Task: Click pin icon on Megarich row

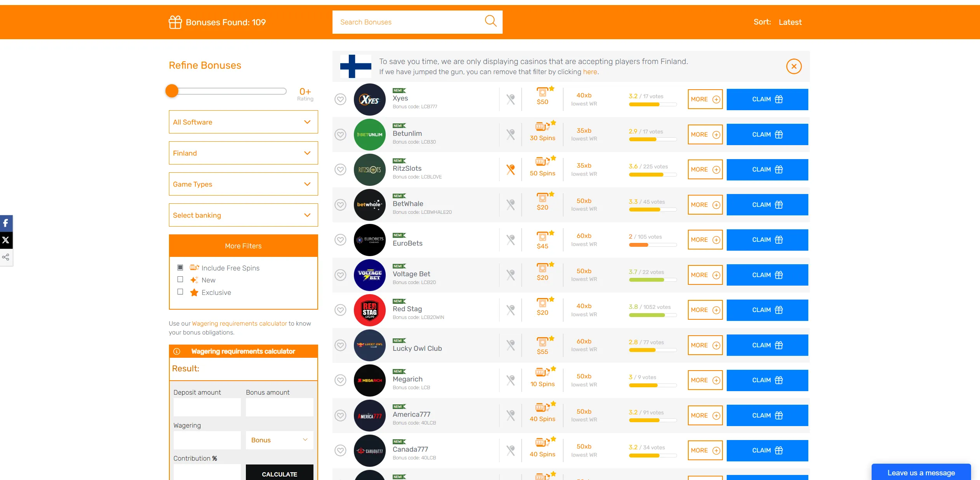Action: (511, 380)
